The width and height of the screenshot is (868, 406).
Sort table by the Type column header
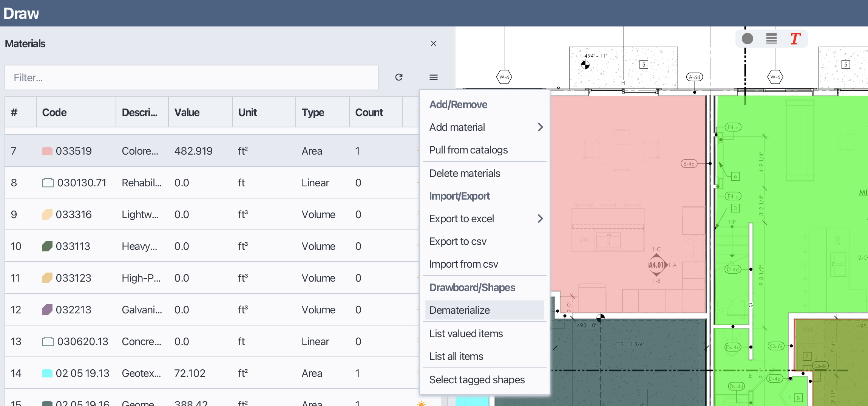point(313,112)
